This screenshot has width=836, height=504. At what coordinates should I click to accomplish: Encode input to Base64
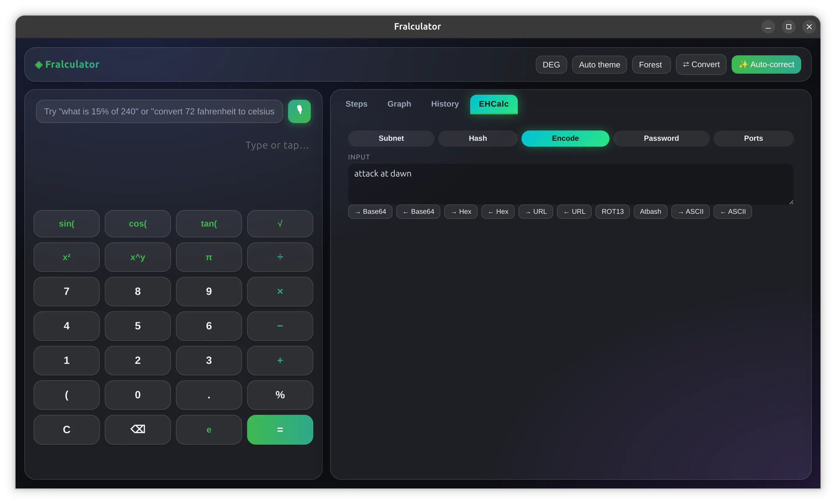point(370,212)
